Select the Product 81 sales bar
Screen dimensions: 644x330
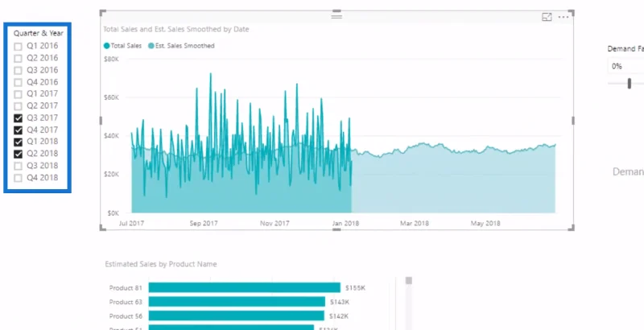coord(245,287)
